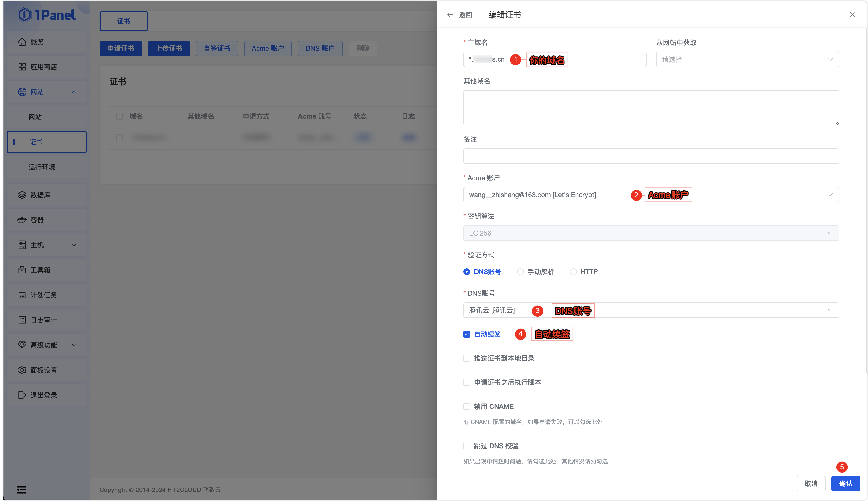This screenshot has width=868, height=501.
Task: Uncheck the 自动续签 checkbox
Action: point(467,334)
